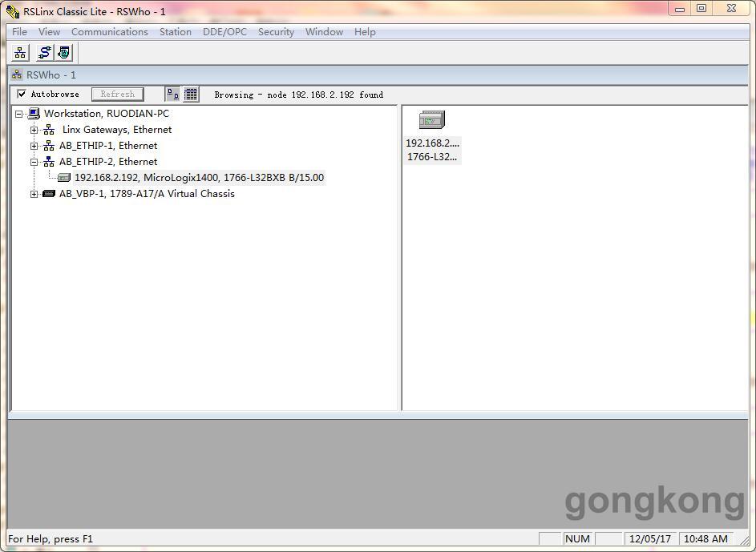Switch to details list view button
756x552 pixels.
(x=191, y=95)
